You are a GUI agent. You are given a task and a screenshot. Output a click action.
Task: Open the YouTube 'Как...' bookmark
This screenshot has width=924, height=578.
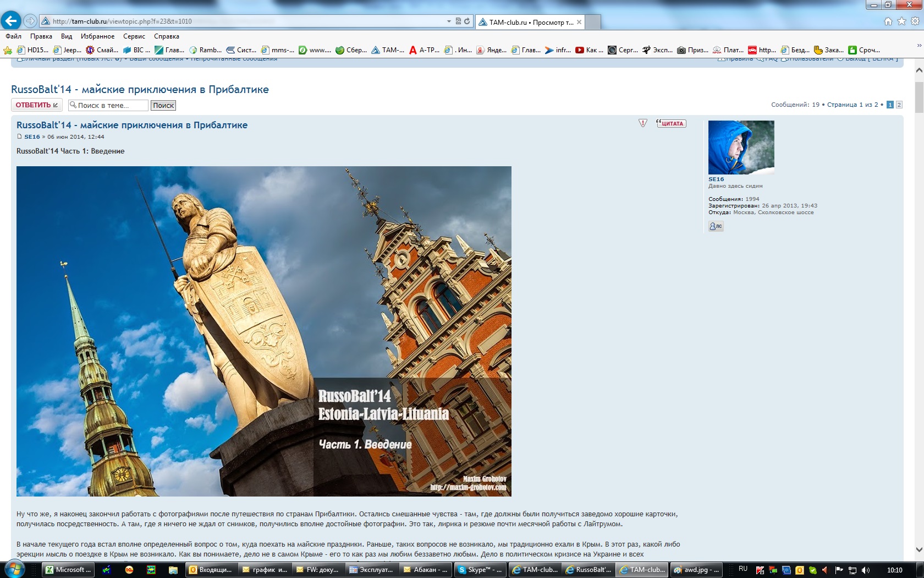pos(589,50)
